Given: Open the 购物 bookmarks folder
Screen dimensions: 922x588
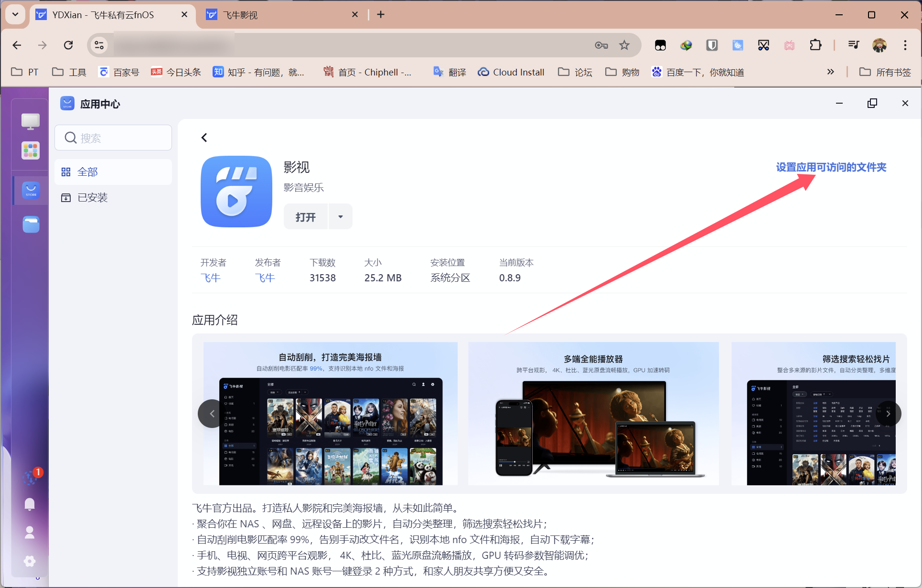Looking at the screenshot, I should point(622,72).
